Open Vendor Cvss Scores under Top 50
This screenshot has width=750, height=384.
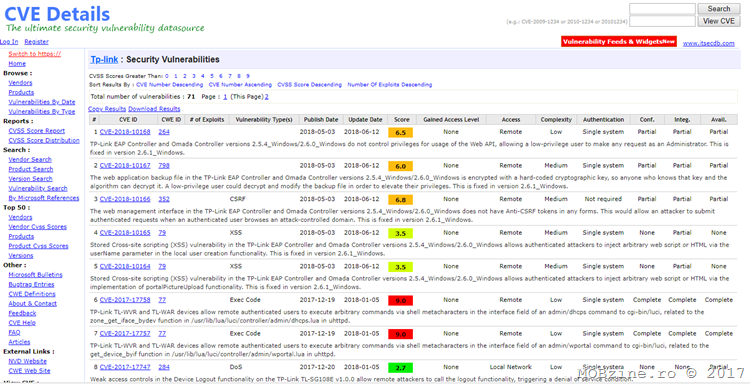tap(37, 227)
